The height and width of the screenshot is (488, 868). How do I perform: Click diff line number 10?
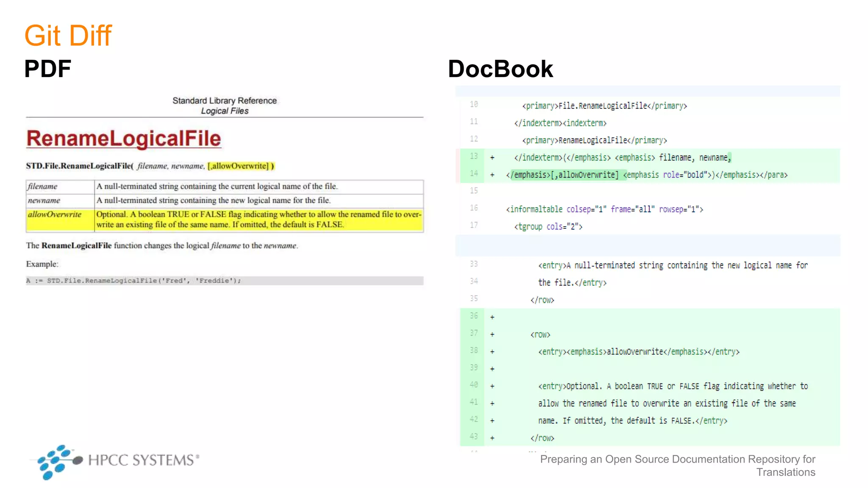click(x=474, y=104)
